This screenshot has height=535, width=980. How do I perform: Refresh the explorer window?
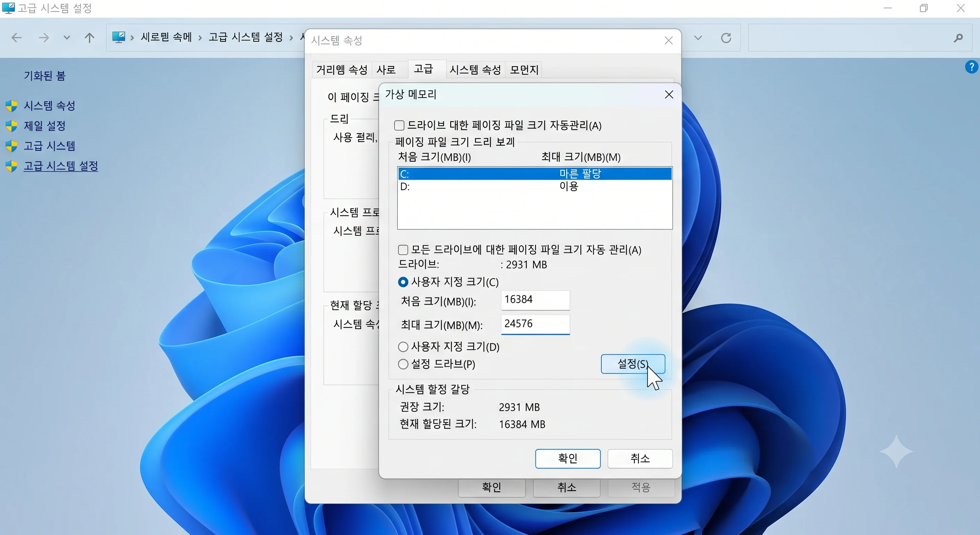(x=726, y=38)
